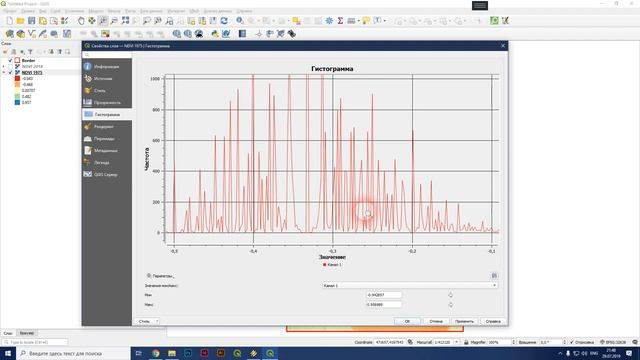This screenshot has width=640, height=360.
Task: Refresh the map canvas
Action: [x=224, y=20]
